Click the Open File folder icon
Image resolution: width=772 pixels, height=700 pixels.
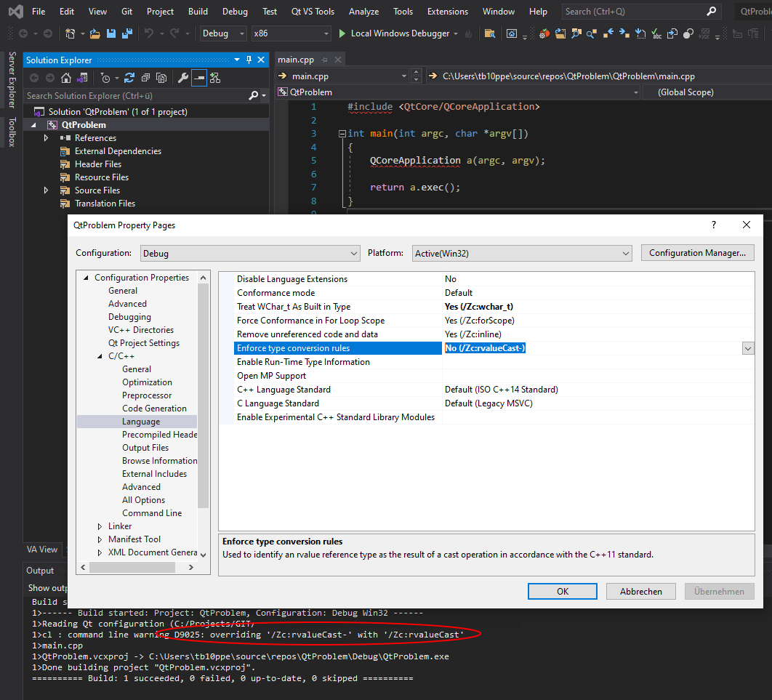coord(95,33)
